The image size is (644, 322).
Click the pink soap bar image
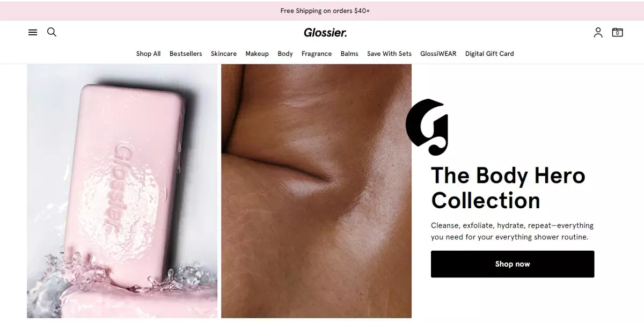click(122, 191)
